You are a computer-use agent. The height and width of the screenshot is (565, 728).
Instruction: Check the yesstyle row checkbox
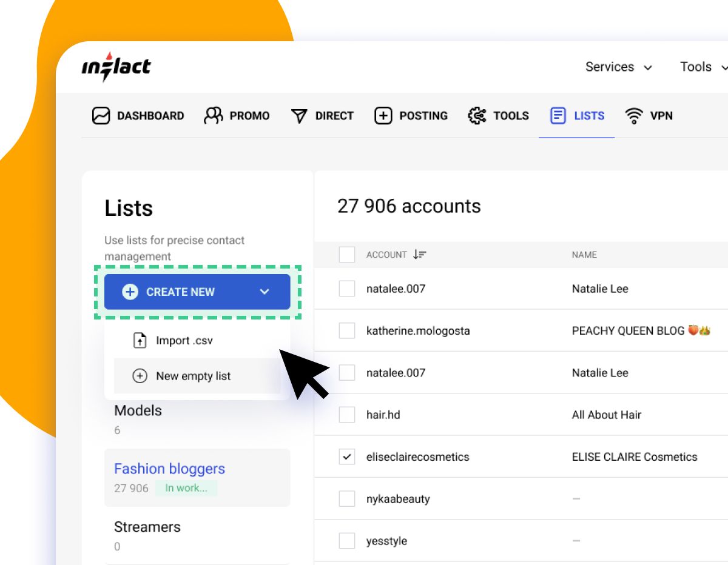coord(346,541)
